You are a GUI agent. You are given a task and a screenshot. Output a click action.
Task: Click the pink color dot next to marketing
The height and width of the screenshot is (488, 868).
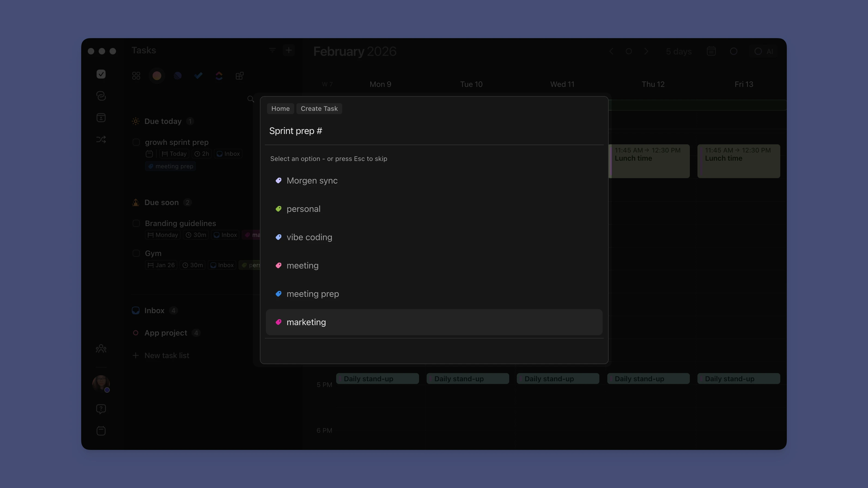point(279,322)
